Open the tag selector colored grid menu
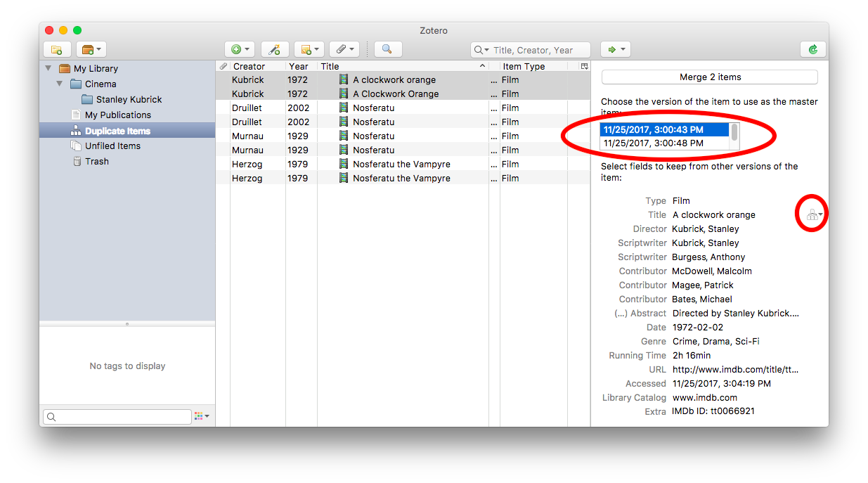Viewport: 868px width, 483px height. click(x=202, y=416)
